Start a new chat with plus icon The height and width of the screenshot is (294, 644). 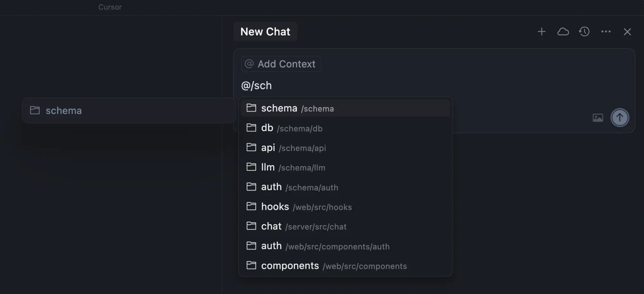pyautogui.click(x=541, y=32)
